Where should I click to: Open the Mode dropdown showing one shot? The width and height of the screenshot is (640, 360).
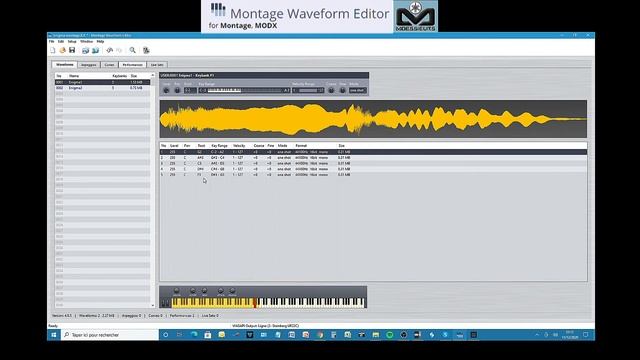tap(358, 90)
